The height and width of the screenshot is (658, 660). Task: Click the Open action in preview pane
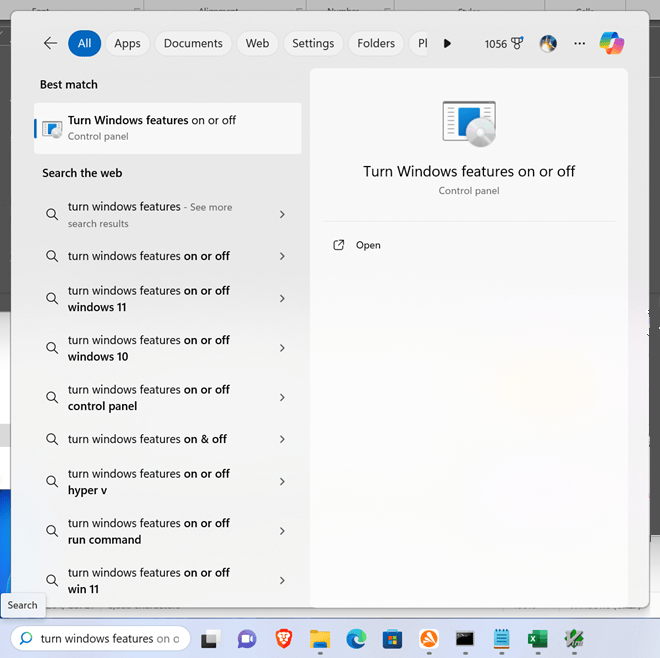pyautogui.click(x=368, y=245)
